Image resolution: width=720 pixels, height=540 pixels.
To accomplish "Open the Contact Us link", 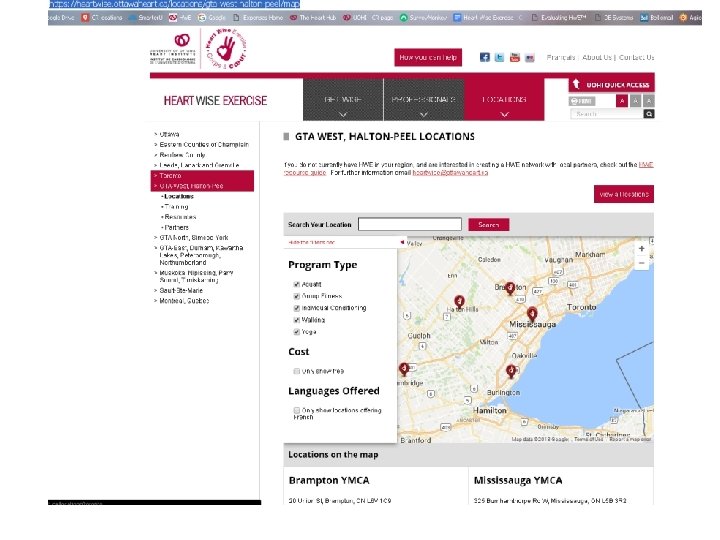I will click(636, 57).
